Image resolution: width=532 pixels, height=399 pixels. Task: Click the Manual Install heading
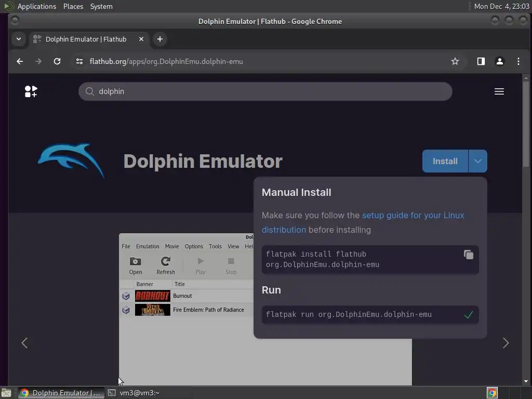pos(296,192)
